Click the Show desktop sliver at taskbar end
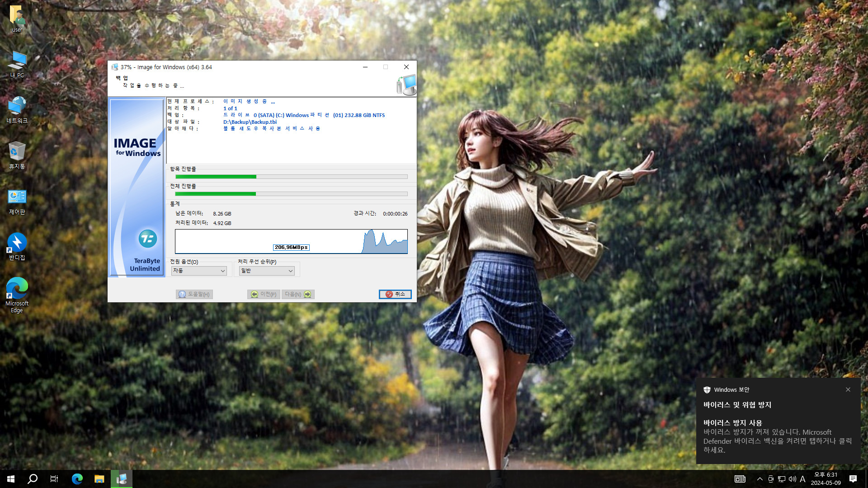The image size is (868, 488). (x=866, y=479)
